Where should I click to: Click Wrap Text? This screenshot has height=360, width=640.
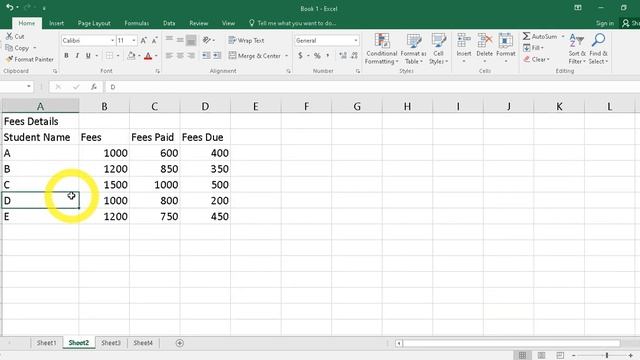(x=246, y=40)
